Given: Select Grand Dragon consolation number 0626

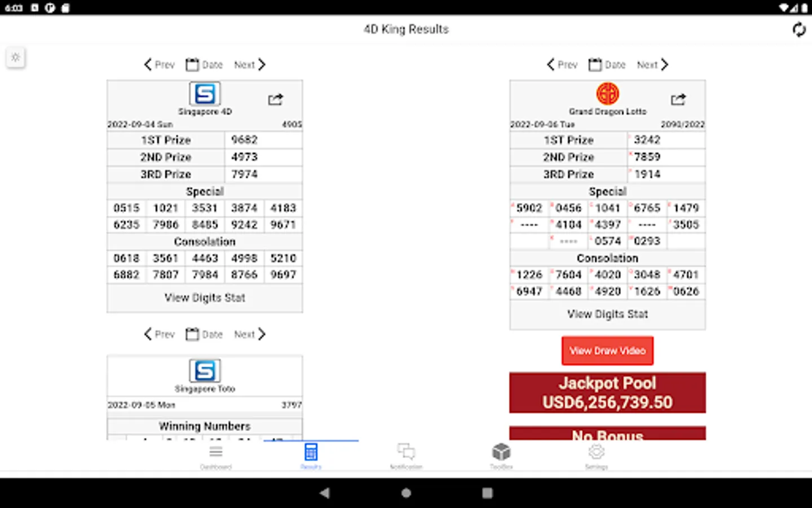Looking at the screenshot, I should (686, 291).
